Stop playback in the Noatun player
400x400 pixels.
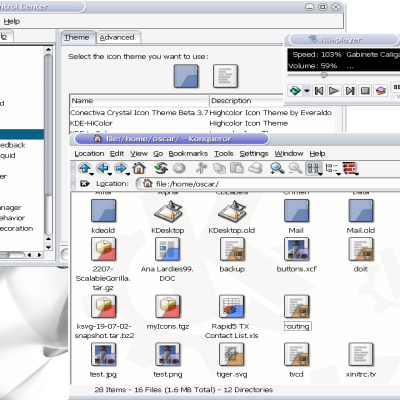click(x=365, y=91)
